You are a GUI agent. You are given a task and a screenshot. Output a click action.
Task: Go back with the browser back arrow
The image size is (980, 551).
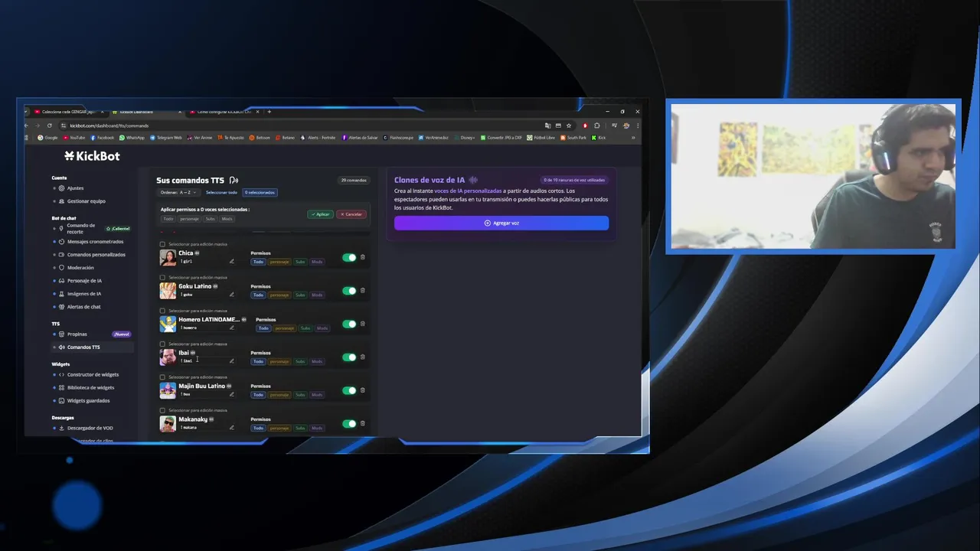(27, 126)
